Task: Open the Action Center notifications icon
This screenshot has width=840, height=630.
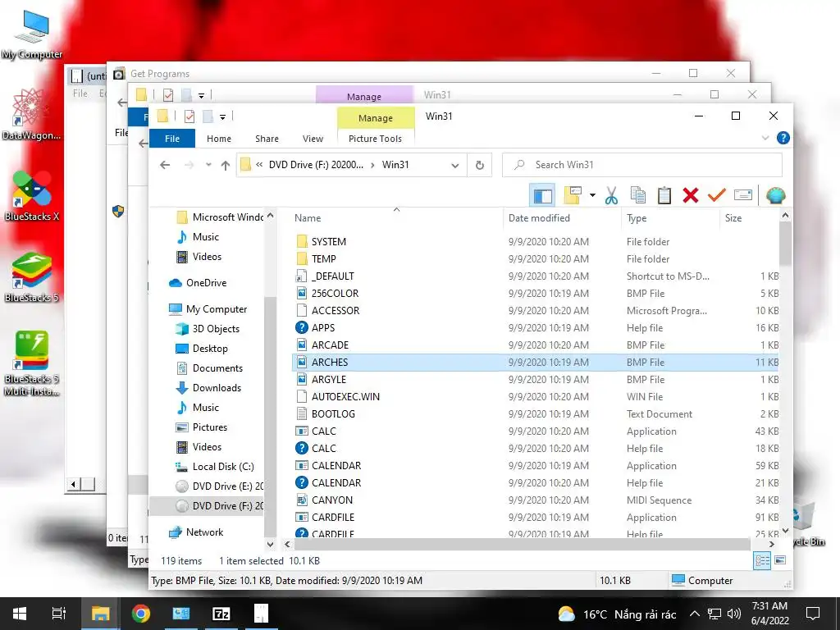Action: coord(813,614)
